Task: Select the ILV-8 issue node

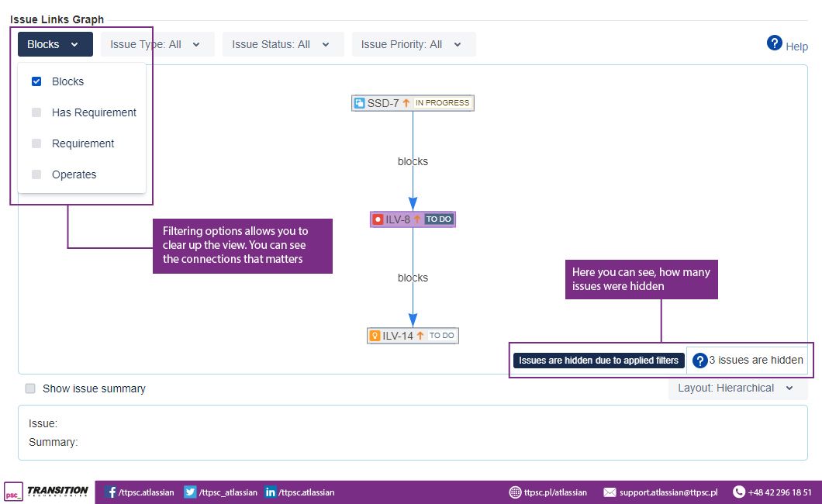Action: tap(413, 219)
